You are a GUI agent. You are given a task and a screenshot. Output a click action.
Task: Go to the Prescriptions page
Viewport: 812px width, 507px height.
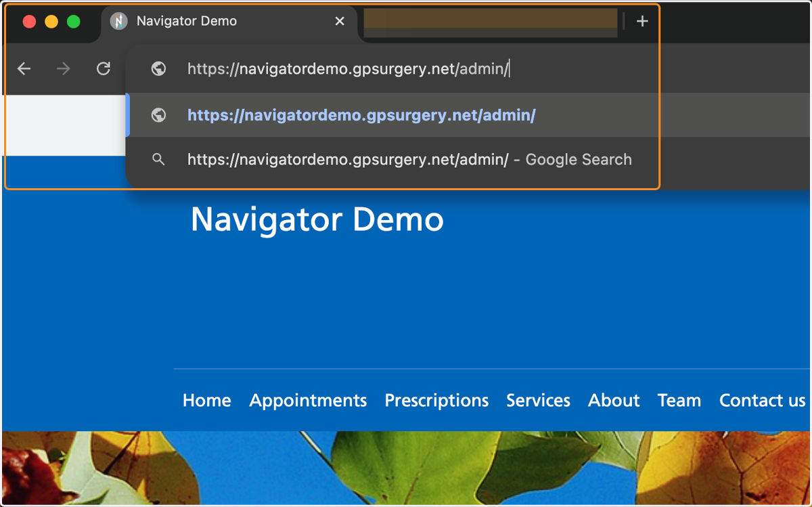coord(436,400)
